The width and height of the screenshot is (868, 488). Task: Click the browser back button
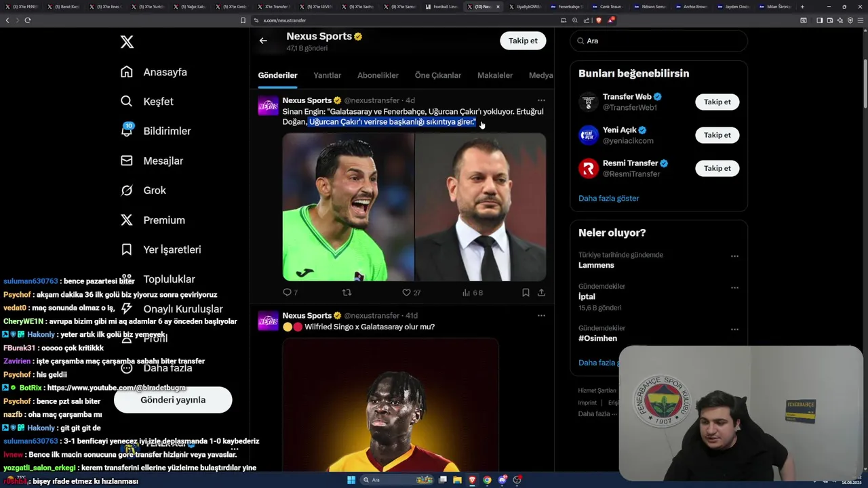[x=7, y=20]
